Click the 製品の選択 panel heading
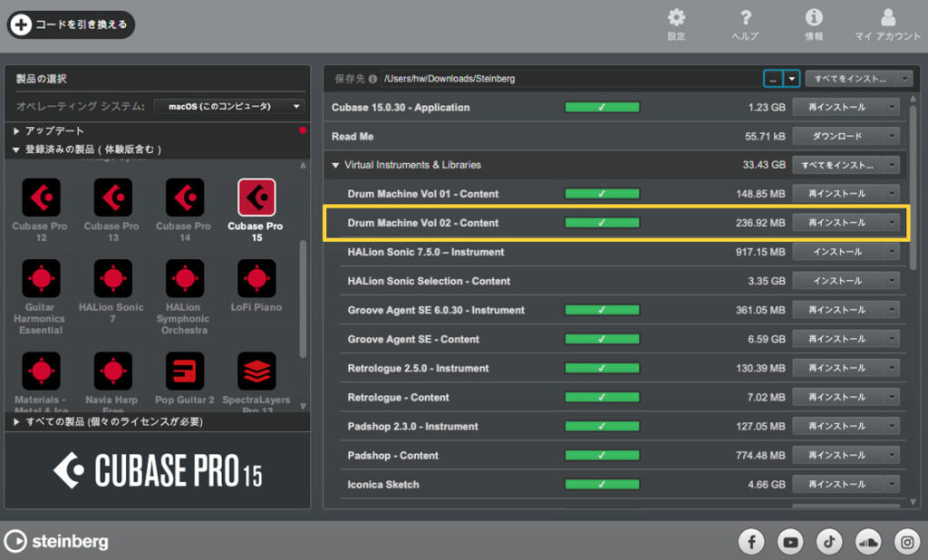928x560 pixels. click(42, 79)
